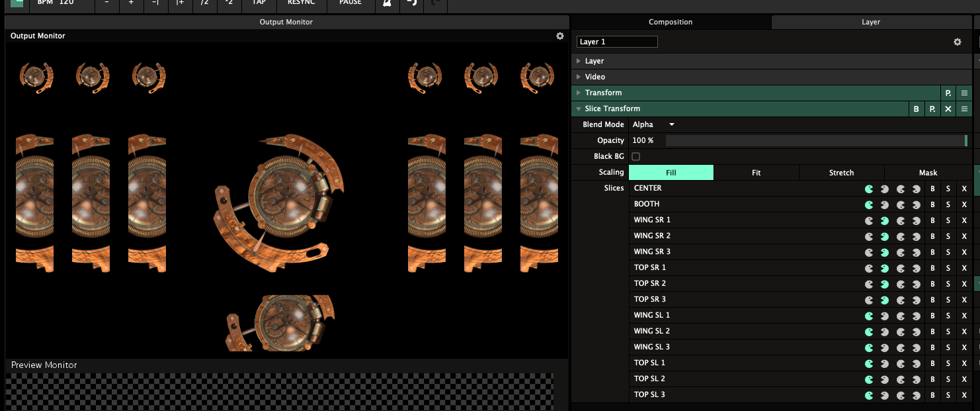Click the Layer 1 name input field
The width and height of the screenshot is (980, 411).
[x=617, y=42]
